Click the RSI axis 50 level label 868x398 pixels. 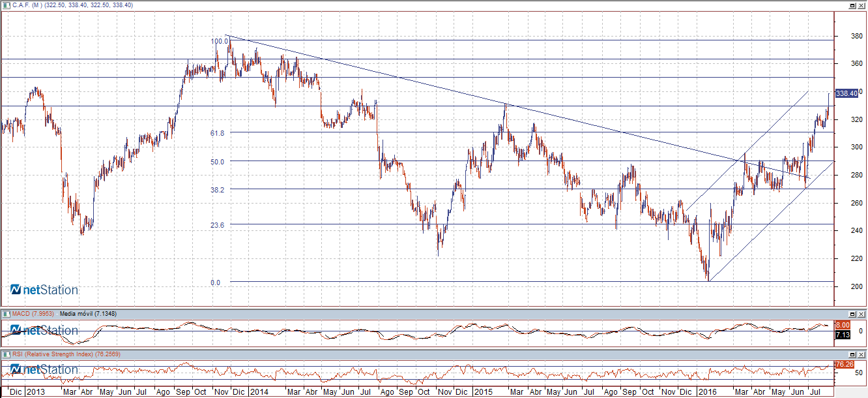click(860, 373)
